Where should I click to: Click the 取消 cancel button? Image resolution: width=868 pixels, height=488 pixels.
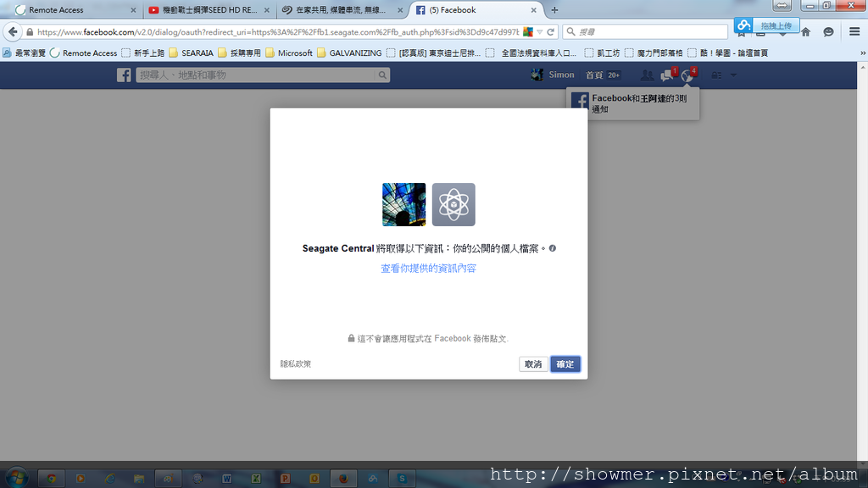(533, 364)
